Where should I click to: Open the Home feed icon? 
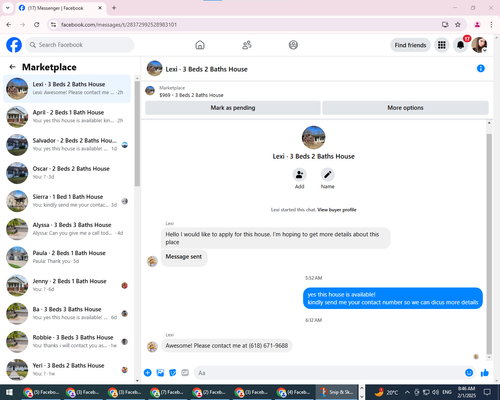pos(200,45)
